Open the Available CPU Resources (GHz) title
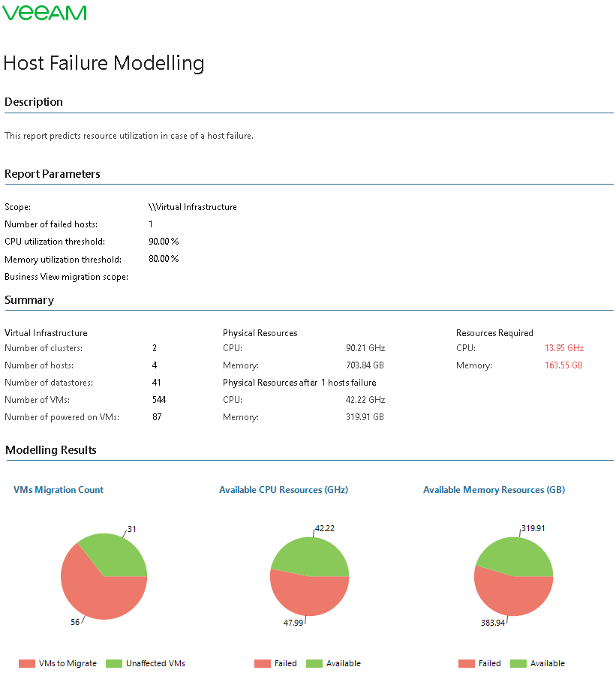The height and width of the screenshot is (676, 616). pos(284,490)
